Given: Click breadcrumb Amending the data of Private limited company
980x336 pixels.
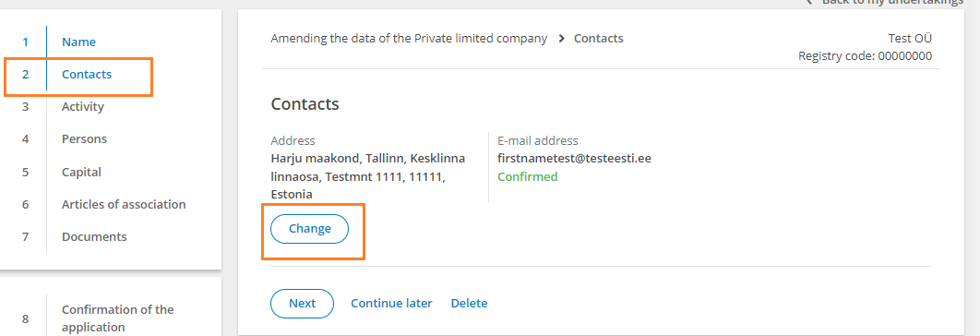Looking at the screenshot, I should pyautogui.click(x=409, y=38).
